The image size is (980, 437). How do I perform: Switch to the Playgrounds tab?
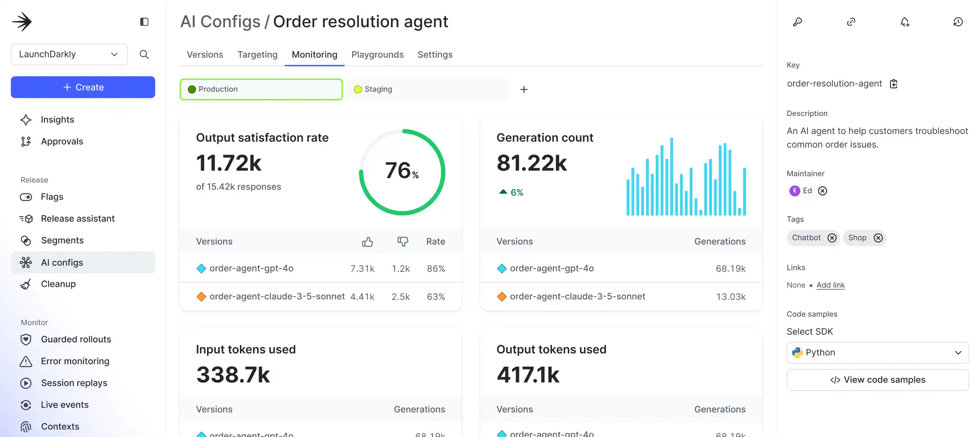[x=377, y=54]
